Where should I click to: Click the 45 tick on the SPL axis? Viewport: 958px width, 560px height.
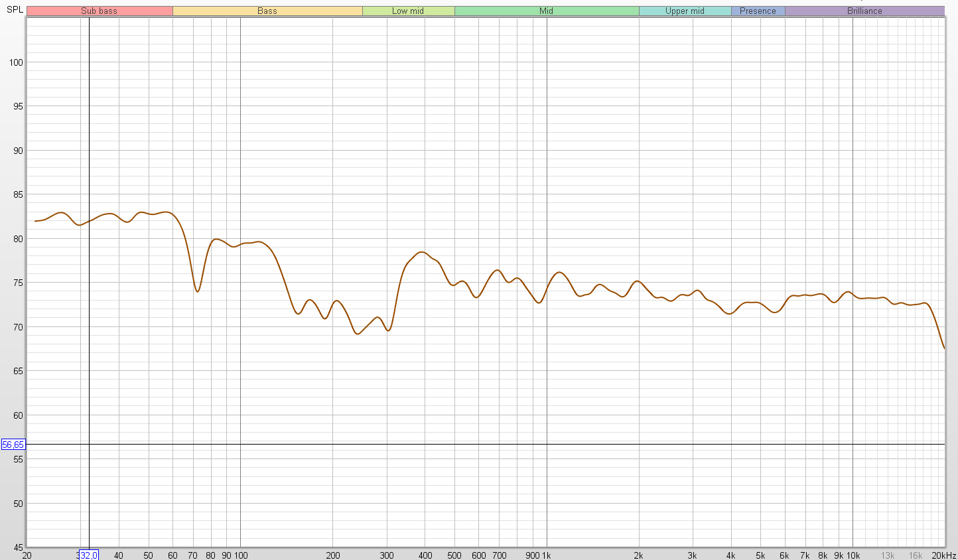click(17, 547)
